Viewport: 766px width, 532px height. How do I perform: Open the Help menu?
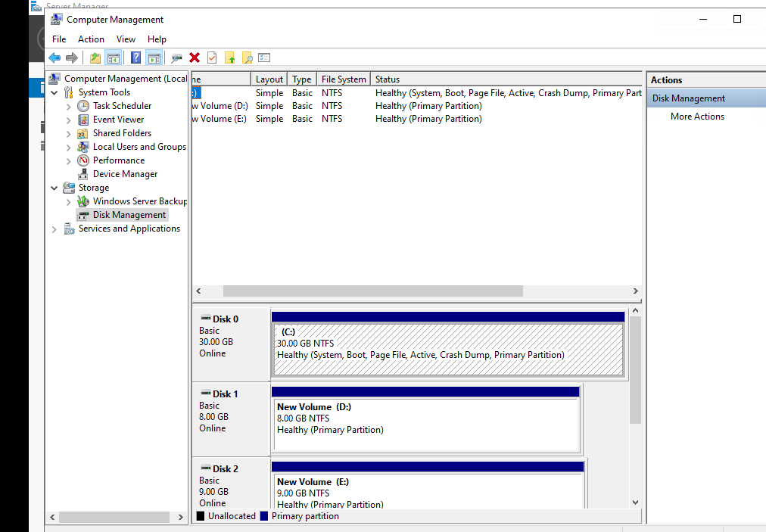[x=157, y=39]
